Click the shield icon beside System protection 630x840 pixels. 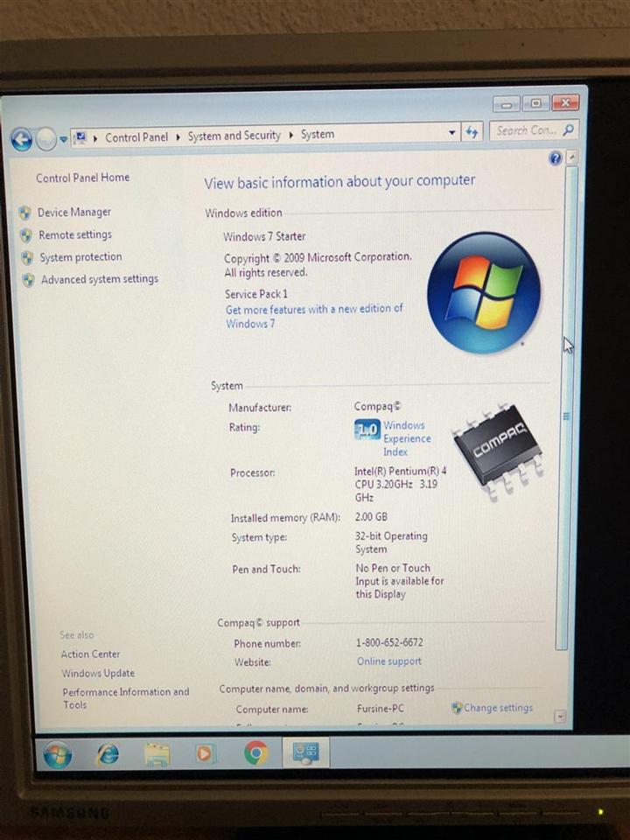[x=27, y=257]
